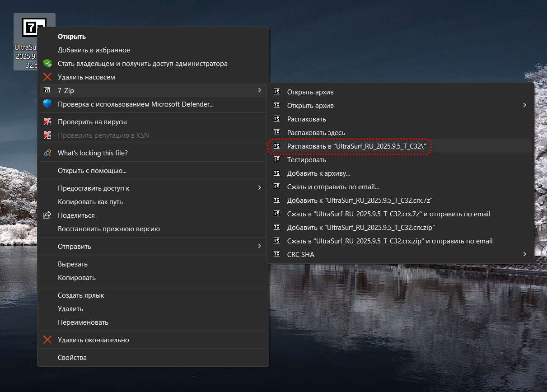Image resolution: width=547 pixels, height=392 pixels.
Task: Expand the 'Предоставить доступ к' submenu arrow
Action: click(x=259, y=188)
